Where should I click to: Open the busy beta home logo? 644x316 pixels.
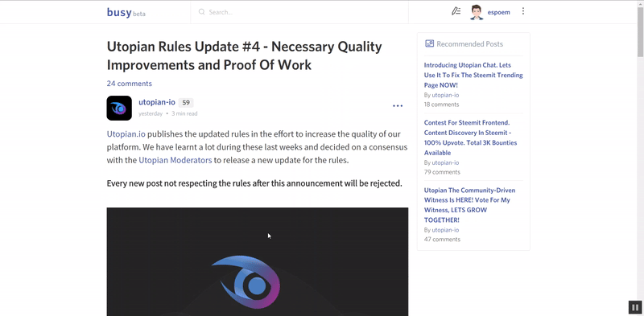coord(126,12)
